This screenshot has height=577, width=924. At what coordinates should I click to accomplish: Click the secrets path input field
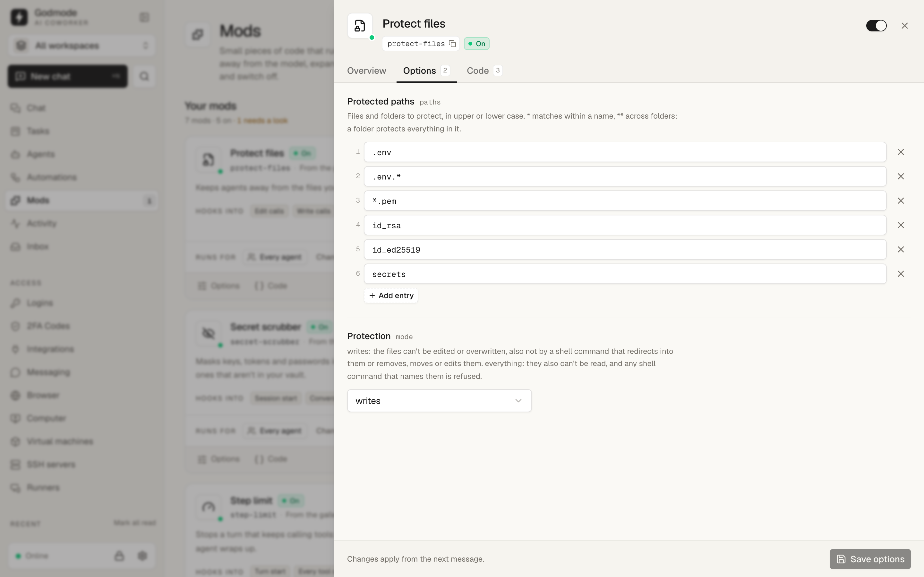tap(625, 274)
